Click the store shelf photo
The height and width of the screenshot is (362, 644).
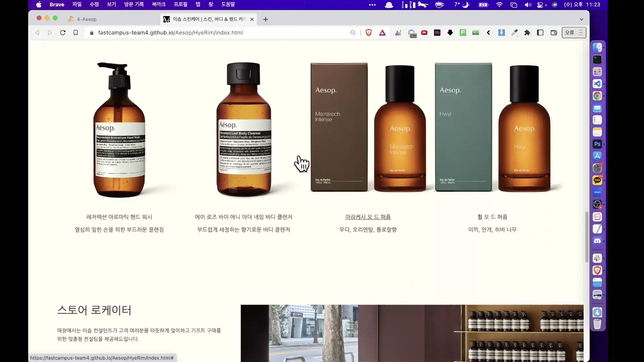pyautogui.click(x=412, y=333)
